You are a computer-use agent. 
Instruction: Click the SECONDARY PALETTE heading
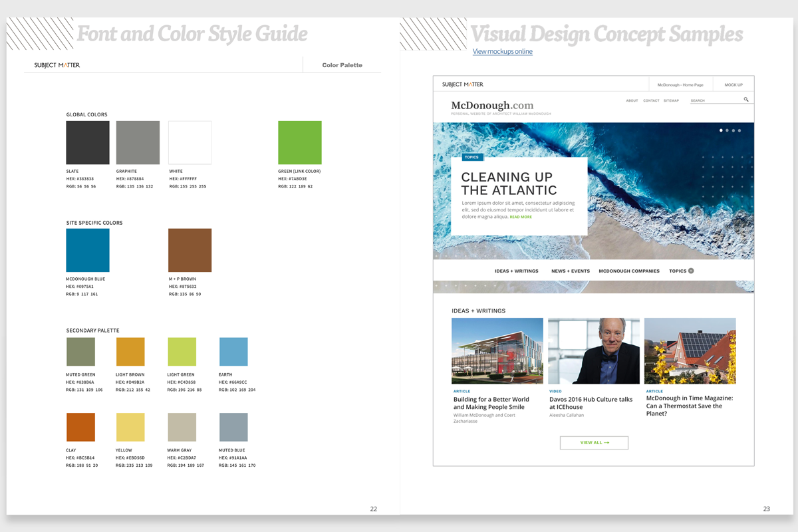click(x=92, y=331)
